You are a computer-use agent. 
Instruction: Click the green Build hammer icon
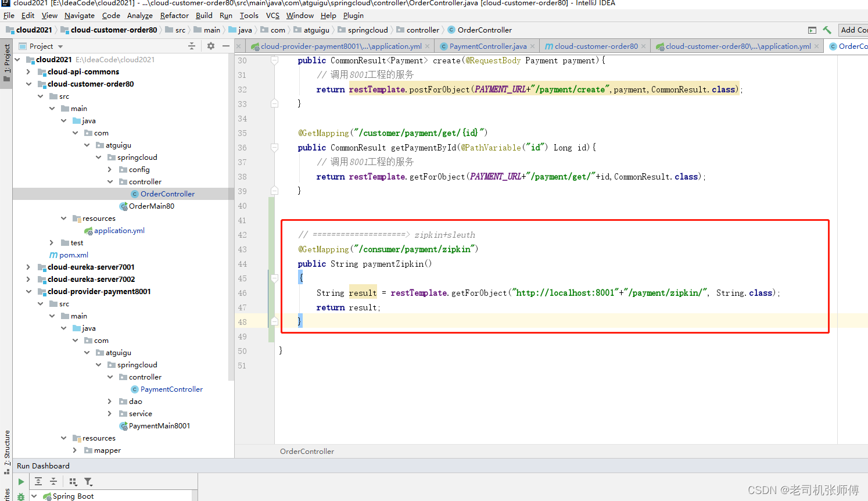point(827,30)
